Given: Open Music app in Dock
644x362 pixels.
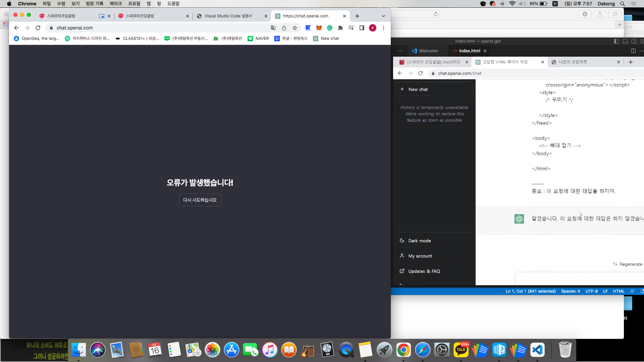Looking at the screenshot, I should coord(270,350).
